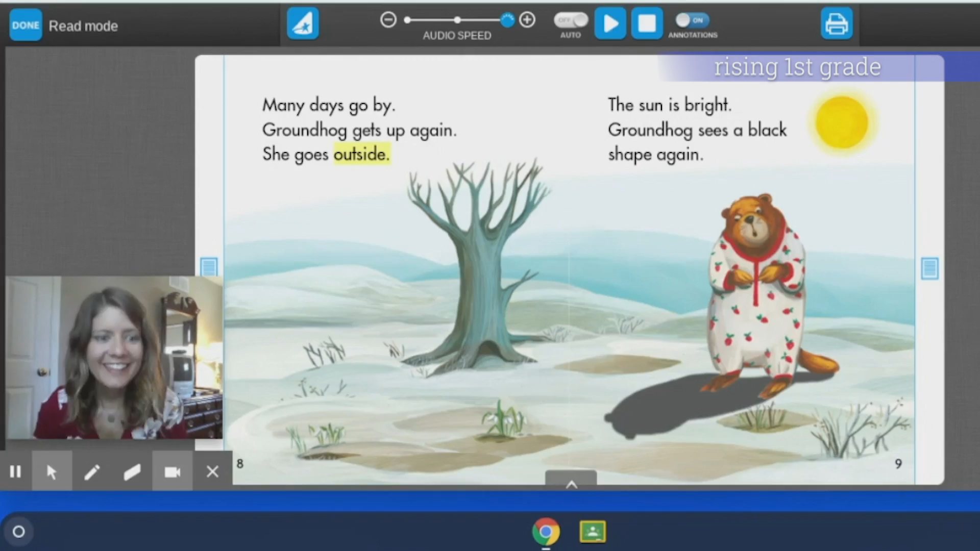The height and width of the screenshot is (551, 980).
Task: Open the rocket star icon tool
Action: point(303,23)
